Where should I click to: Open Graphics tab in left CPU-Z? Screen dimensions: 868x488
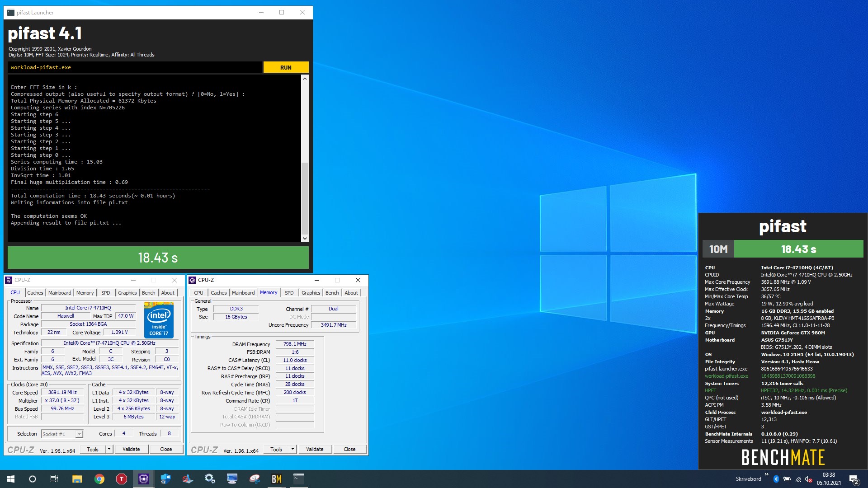click(x=127, y=293)
